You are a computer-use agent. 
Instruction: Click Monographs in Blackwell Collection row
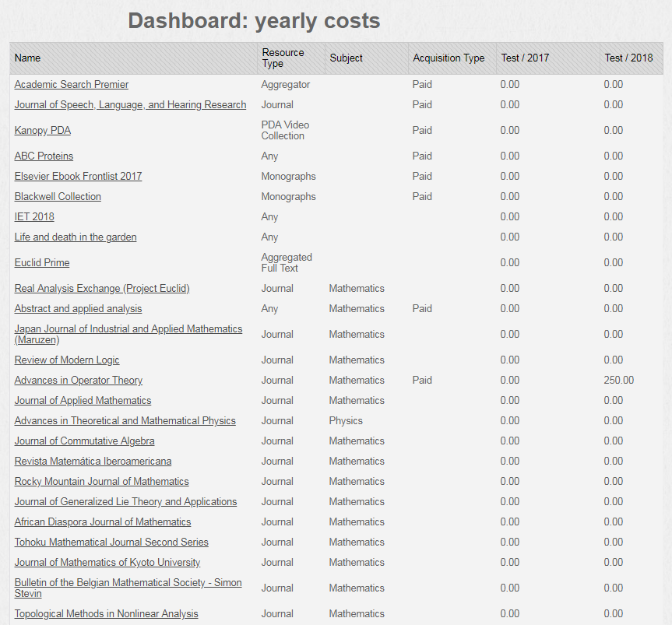coord(288,196)
